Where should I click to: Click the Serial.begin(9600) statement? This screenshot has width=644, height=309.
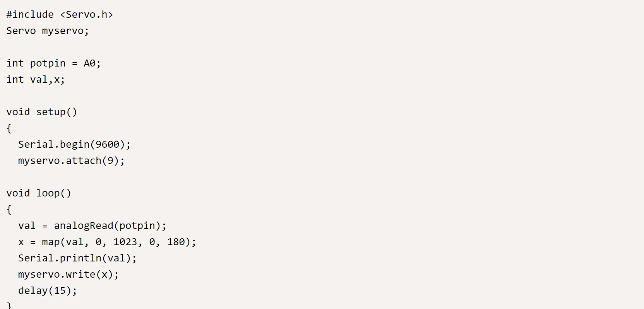tap(74, 145)
